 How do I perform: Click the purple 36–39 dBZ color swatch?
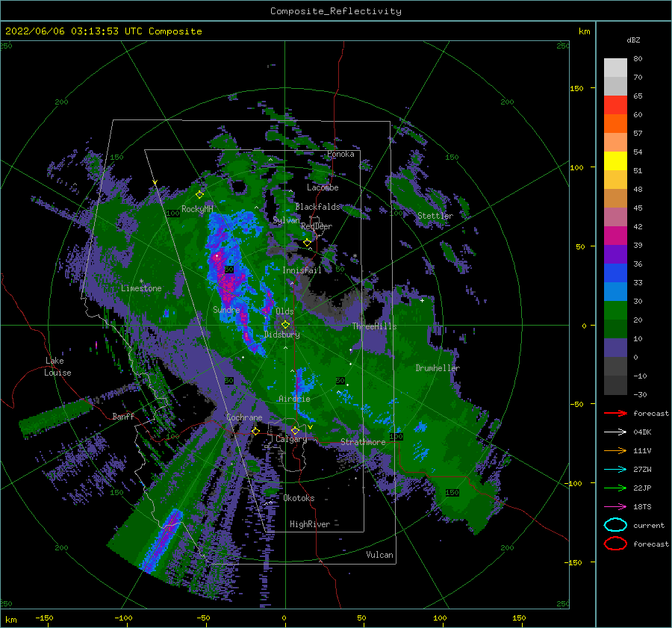pos(615,254)
